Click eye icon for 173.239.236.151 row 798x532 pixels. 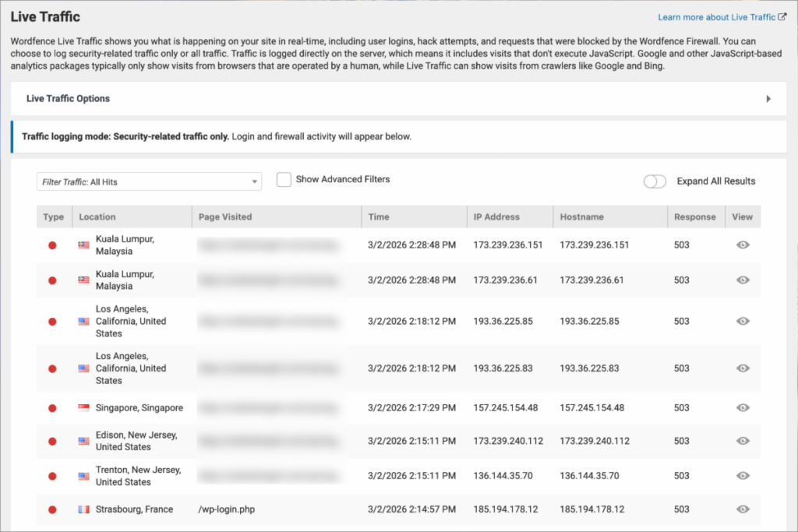pos(743,245)
